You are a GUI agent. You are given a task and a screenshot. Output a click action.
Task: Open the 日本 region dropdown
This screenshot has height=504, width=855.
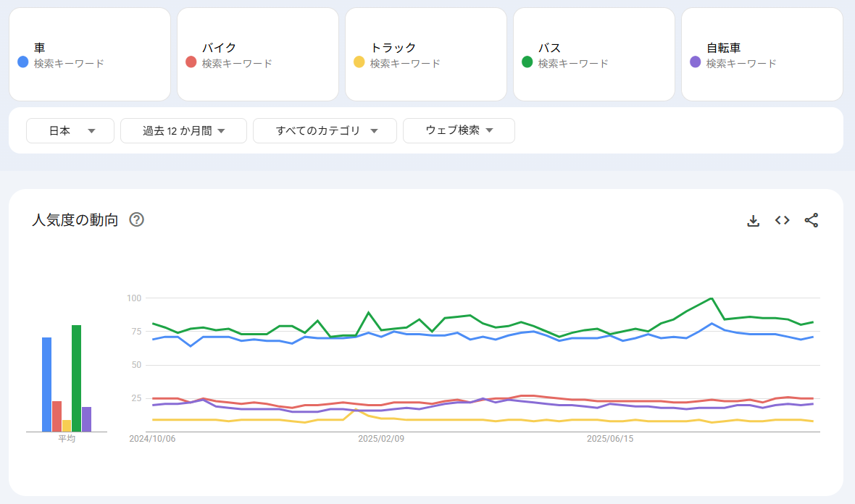(x=70, y=131)
